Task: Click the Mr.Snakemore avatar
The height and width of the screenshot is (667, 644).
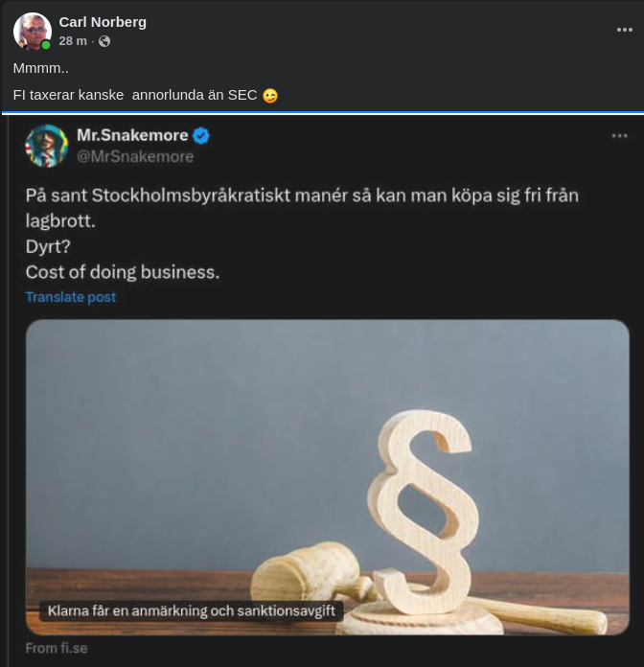Action: (x=46, y=146)
